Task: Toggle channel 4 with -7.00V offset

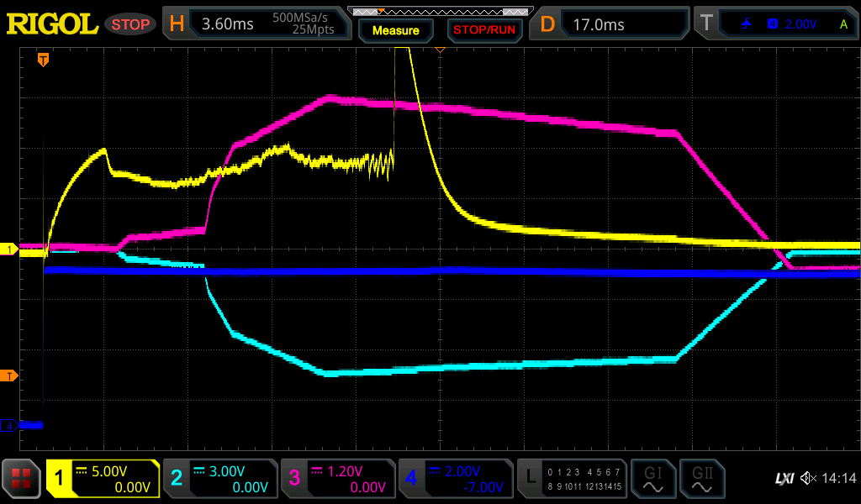Action: pos(455,479)
